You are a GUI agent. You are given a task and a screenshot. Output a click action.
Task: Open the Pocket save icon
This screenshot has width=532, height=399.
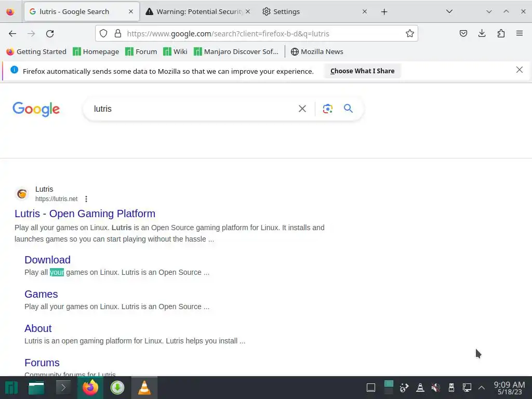(463, 34)
